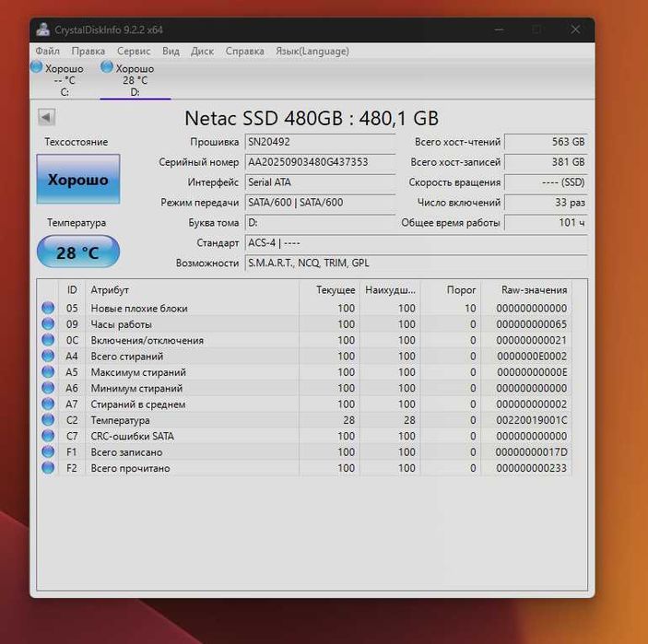Select the Стираний в среднем attribute row
648x644 pixels.
click(304, 404)
